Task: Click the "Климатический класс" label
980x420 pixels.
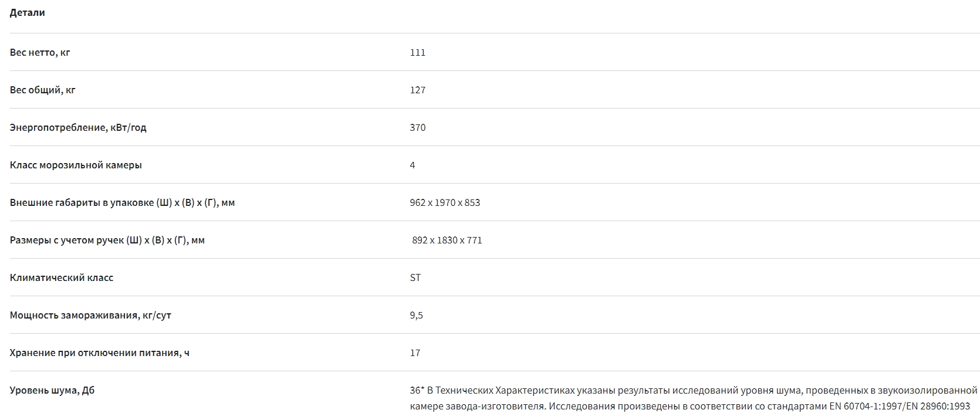Action: point(62,278)
